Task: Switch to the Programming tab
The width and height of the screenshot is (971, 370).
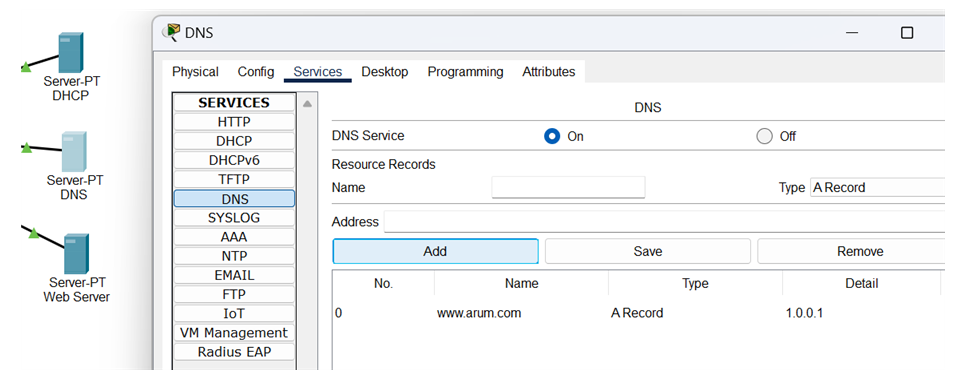Action: [x=466, y=72]
